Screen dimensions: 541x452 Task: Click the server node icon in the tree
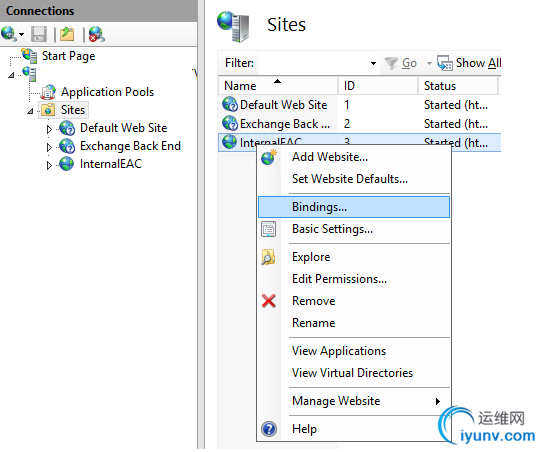click(29, 74)
